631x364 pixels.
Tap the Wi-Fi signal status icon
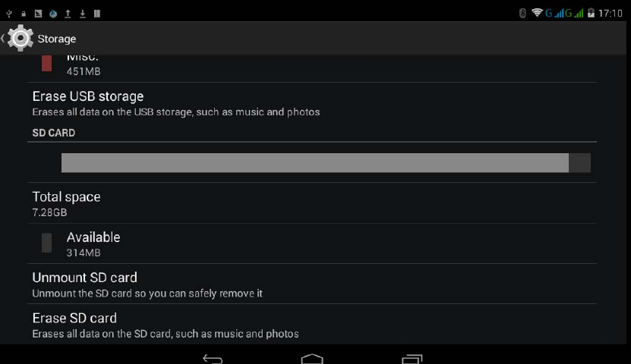[x=537, y=12]
